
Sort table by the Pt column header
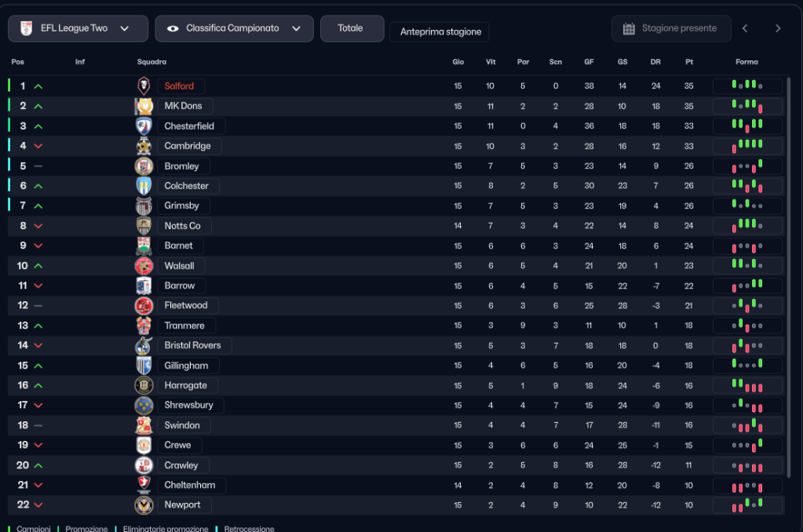[689, 62]
